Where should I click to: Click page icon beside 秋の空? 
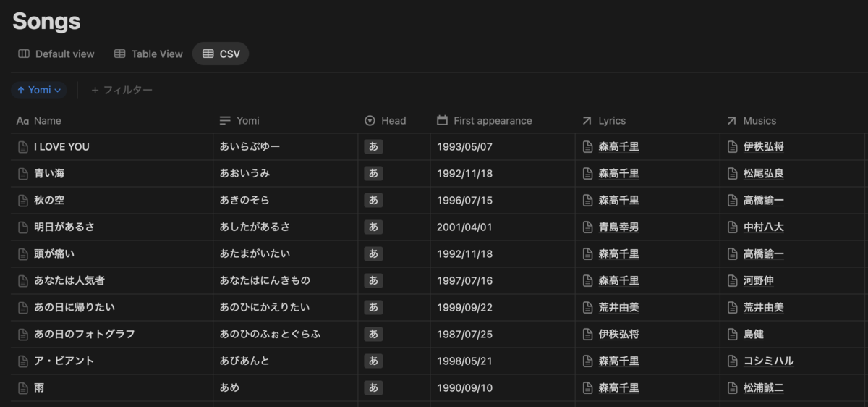point(23,200)
